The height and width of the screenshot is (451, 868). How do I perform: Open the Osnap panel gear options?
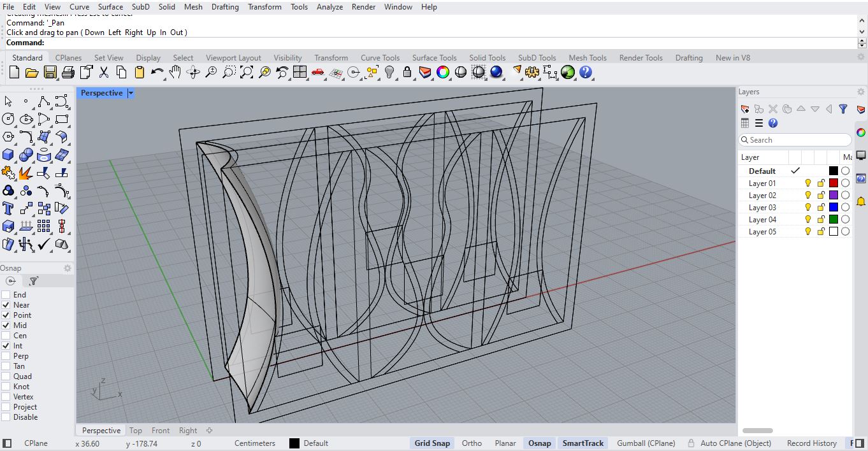pyautogui.click(x=68, y=268)
